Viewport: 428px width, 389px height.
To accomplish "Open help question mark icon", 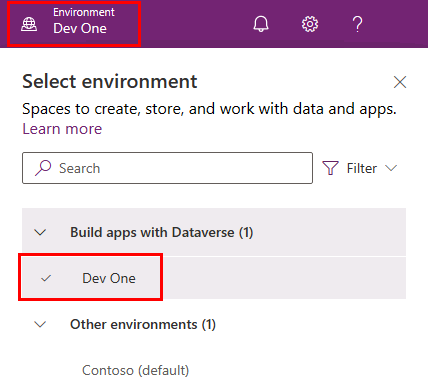I will (357, 24).
